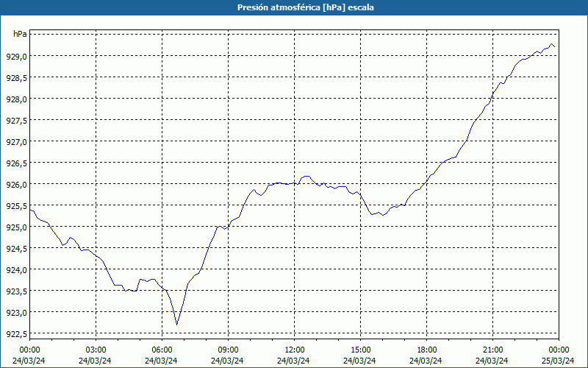Select the 925,5 y-axis label
This screenshot has width=588, height=368.
[x=16, y=206]
